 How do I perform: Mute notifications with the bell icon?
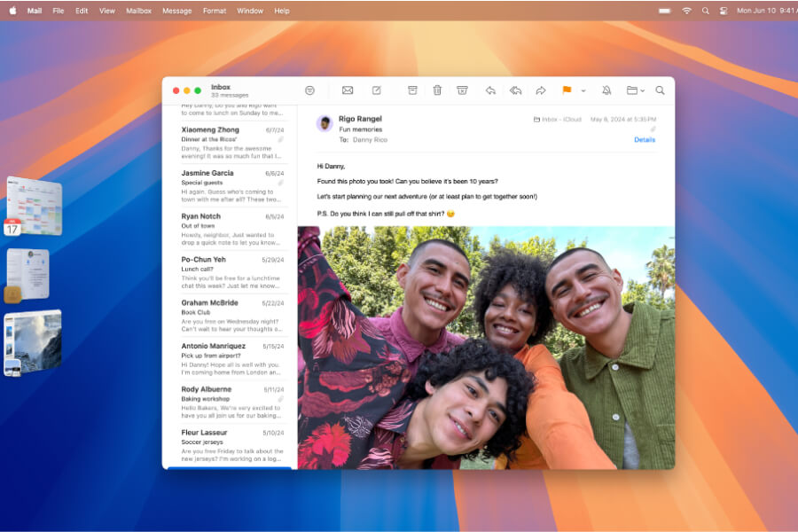pyautogui.click(x=606, y=90)
